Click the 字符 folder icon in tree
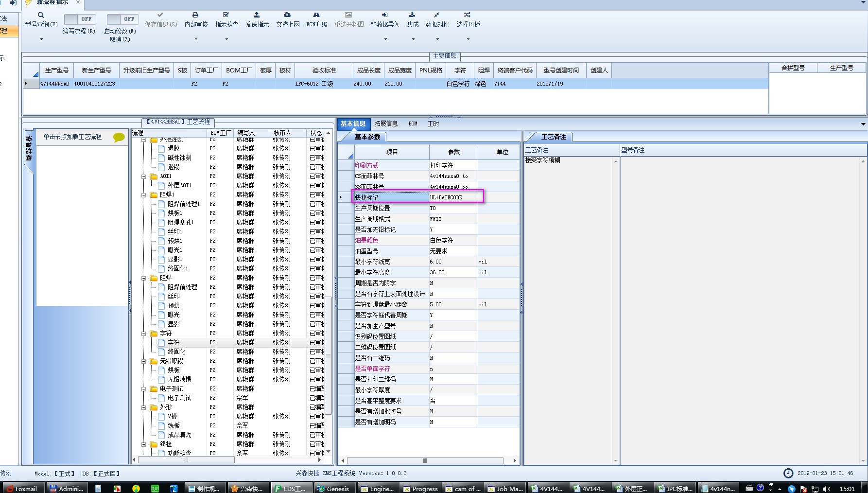 [x=154, y=334]
